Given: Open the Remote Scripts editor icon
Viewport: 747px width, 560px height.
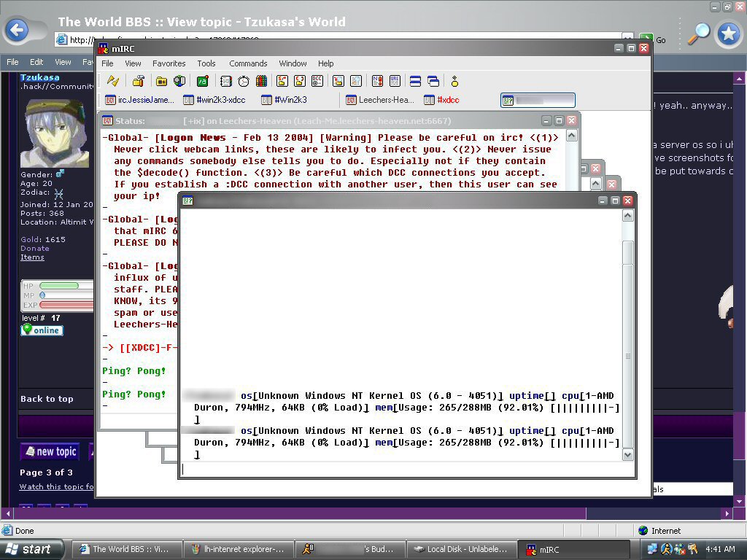Looking at the screenshot, I should coord(203,81).
